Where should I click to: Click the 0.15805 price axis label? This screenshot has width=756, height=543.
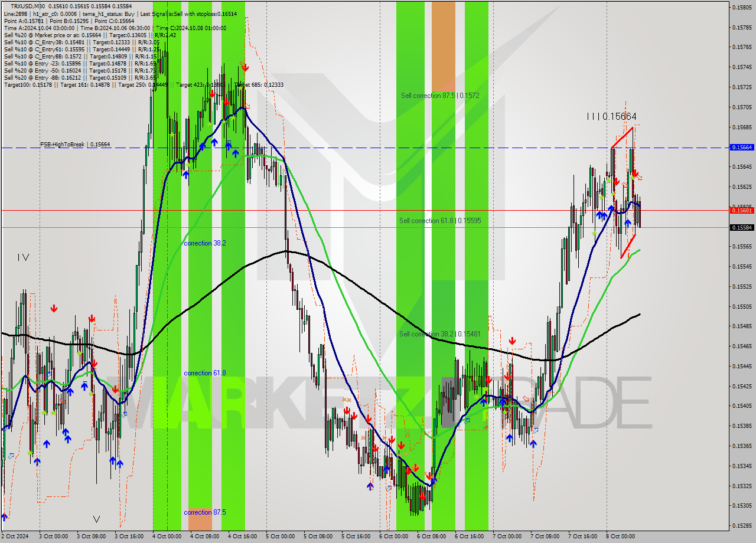coord(741,7)
